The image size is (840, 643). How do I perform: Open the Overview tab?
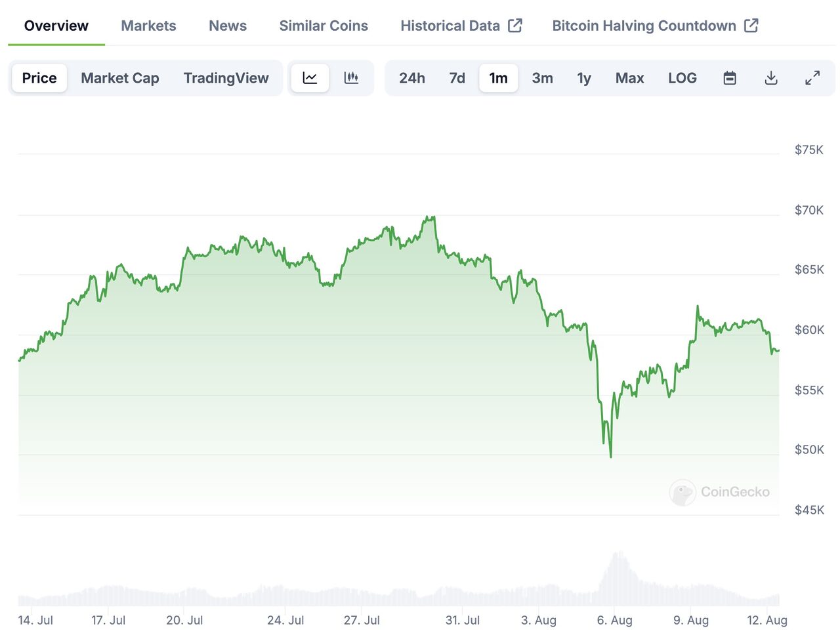(56, 26)
